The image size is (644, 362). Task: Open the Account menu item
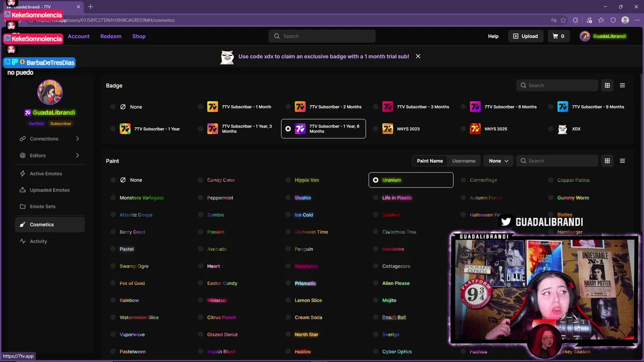coord(78,36)
